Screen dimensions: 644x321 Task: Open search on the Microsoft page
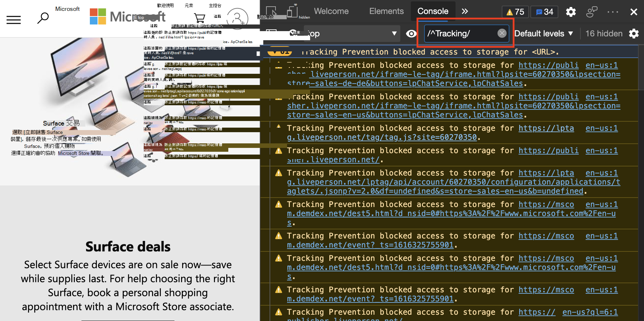(43, 18)
